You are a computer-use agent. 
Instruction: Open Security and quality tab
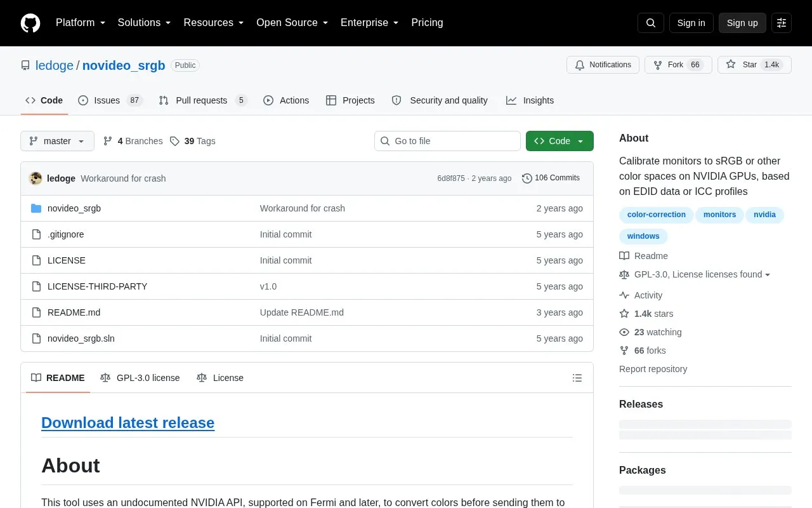point(440,100)
